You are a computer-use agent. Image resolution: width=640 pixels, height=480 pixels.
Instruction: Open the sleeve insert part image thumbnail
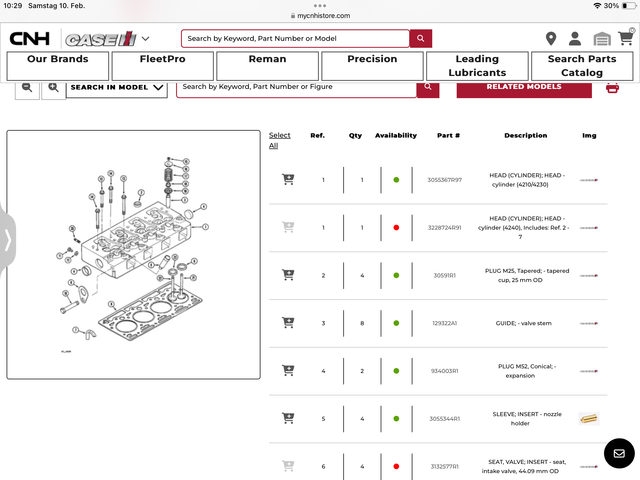pyautogui.click(x=589, y=418)
